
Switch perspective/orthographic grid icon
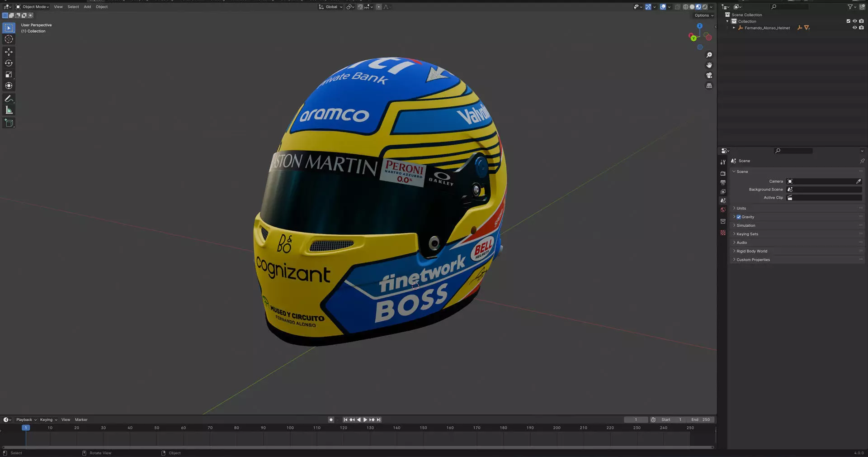tap(709, 86)
